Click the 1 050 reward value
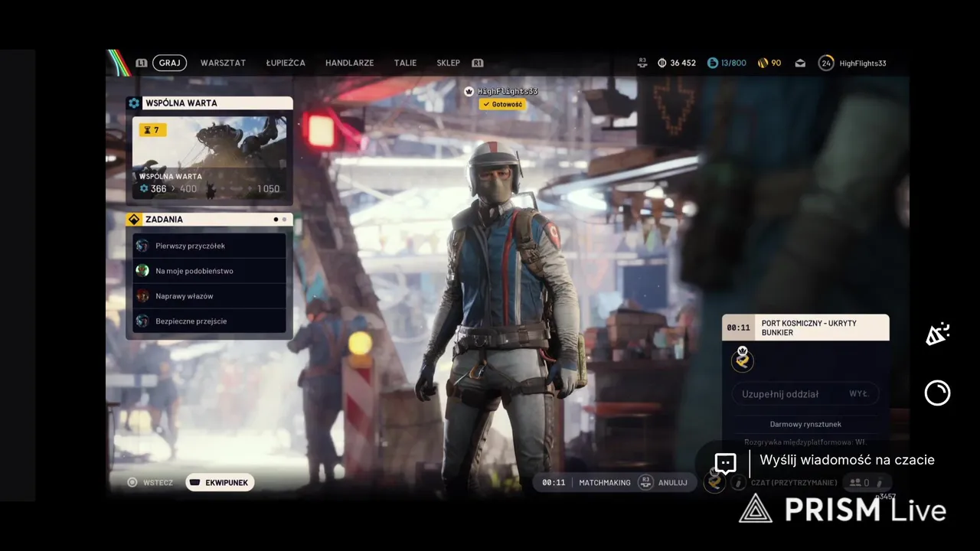Screen dimensions: 980x551 (x=268, y=189)
